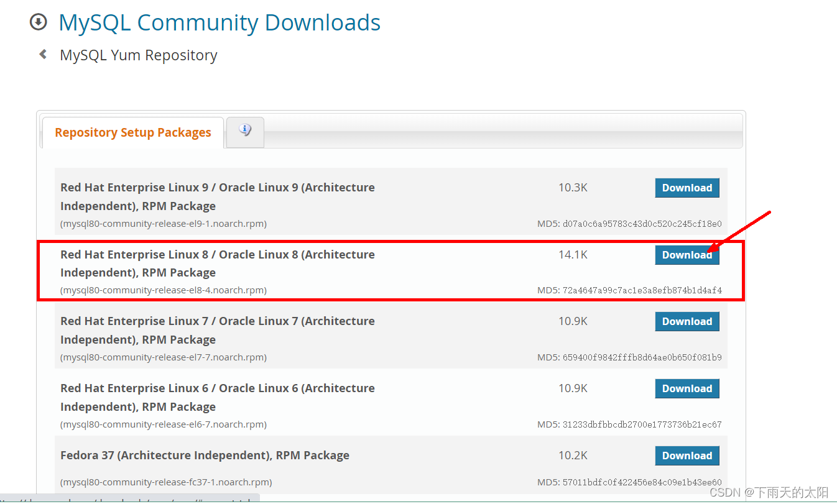Download the Fedora 37 RPM package
This screenshot has width=837, height=504.
coord(687,456)
